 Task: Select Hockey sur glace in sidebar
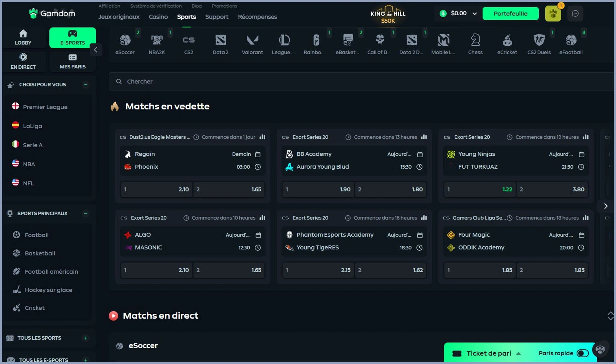pyautogui.click(x=49, y=290)
